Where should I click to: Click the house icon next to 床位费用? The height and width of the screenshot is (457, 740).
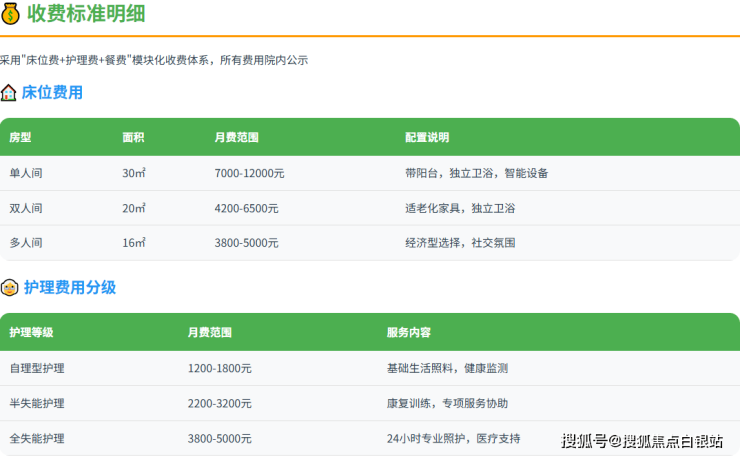(9, 93)
